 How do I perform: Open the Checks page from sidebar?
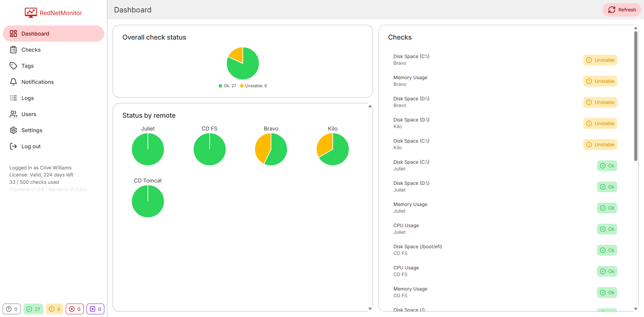pos(53,50)
